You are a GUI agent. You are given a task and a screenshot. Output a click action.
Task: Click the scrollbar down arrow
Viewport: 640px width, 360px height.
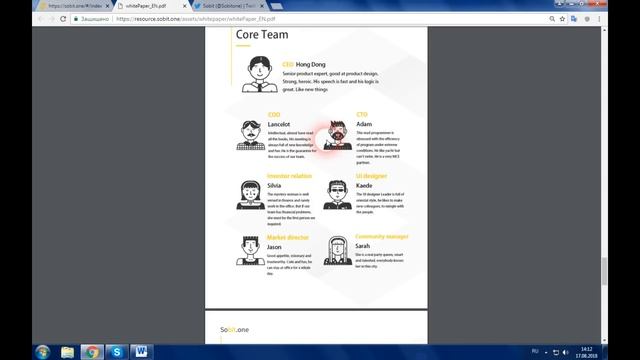(x=604, y=340)
